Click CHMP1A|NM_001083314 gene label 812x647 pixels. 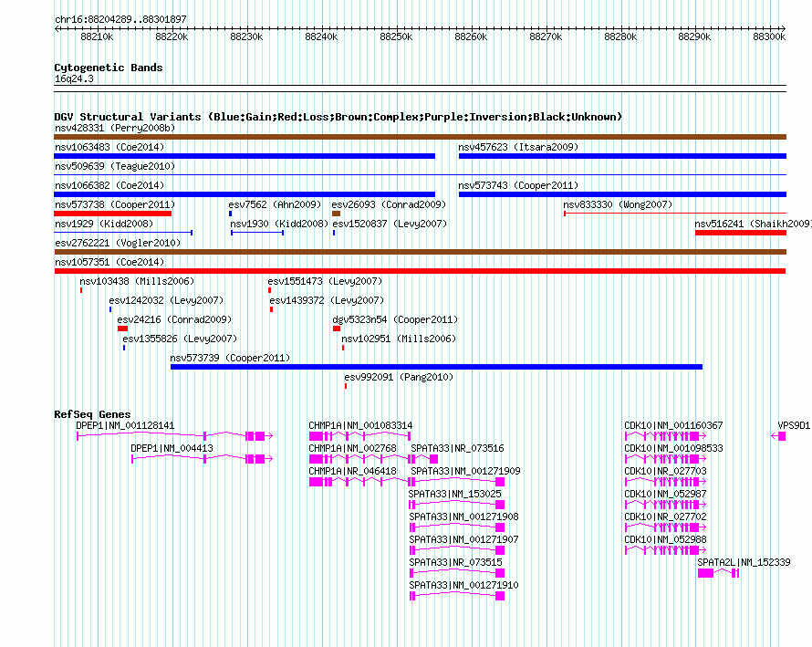[x=361, y=425]
